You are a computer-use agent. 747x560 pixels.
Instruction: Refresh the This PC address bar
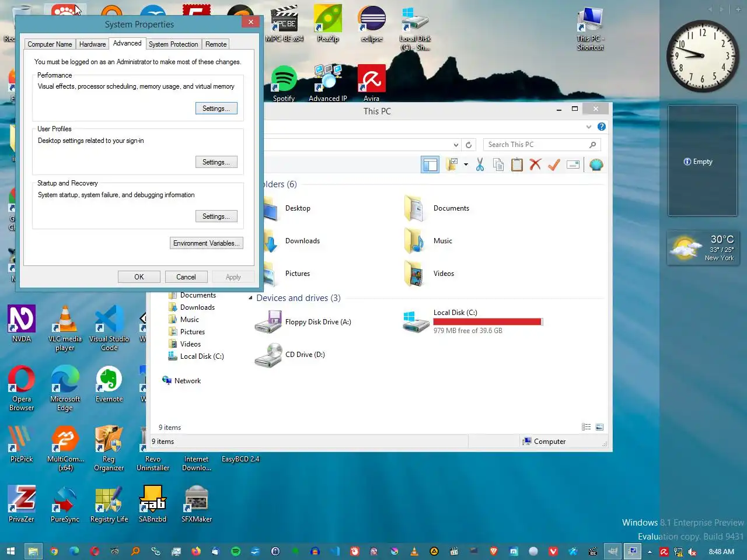click(468, 145)
